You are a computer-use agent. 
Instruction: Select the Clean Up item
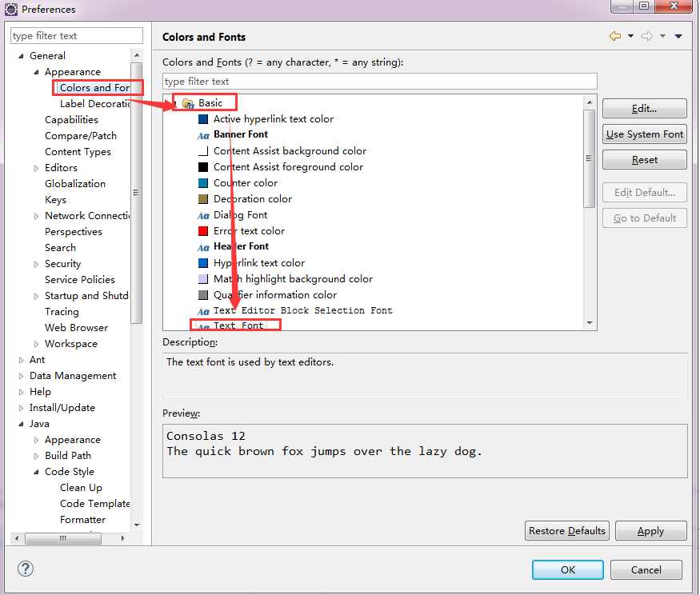(81, 487)
